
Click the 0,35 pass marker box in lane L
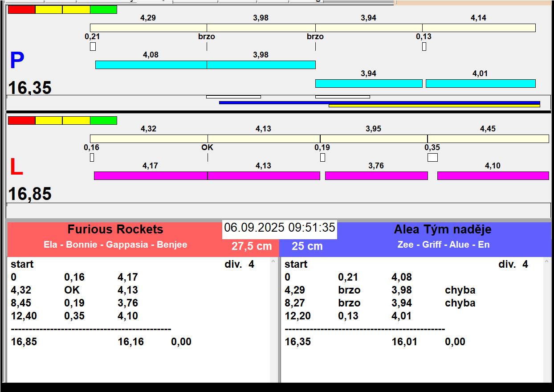click(432, 158)
